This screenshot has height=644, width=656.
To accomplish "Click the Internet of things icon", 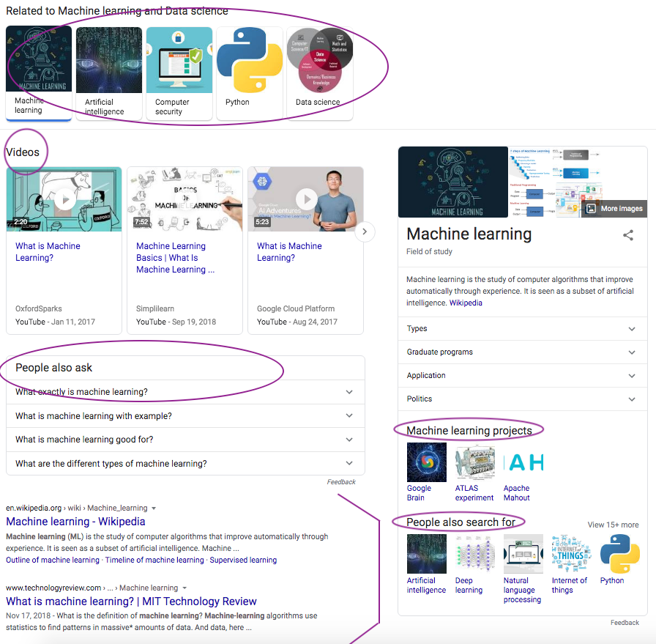I will click(x=571, y=554).
